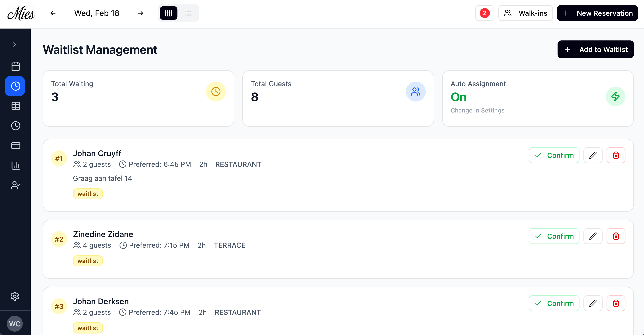The width and height of the screenshot is (644, 335).
Task: Go to previous day arrow
Action: point(53,13)
